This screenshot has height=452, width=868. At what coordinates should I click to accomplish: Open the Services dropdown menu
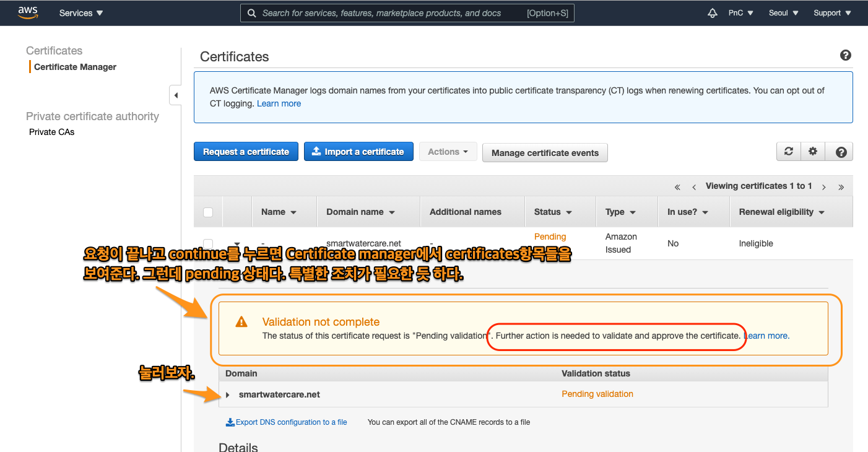[81, 13]
